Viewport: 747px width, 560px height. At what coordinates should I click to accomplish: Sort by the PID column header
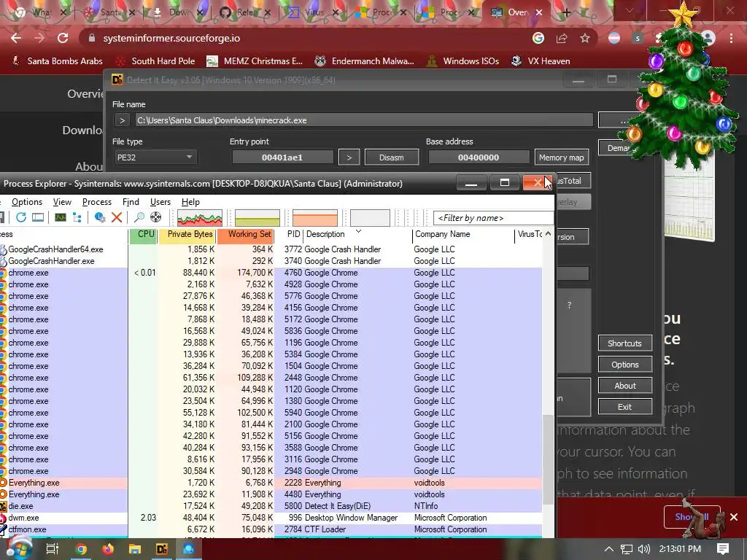(289, 234)
